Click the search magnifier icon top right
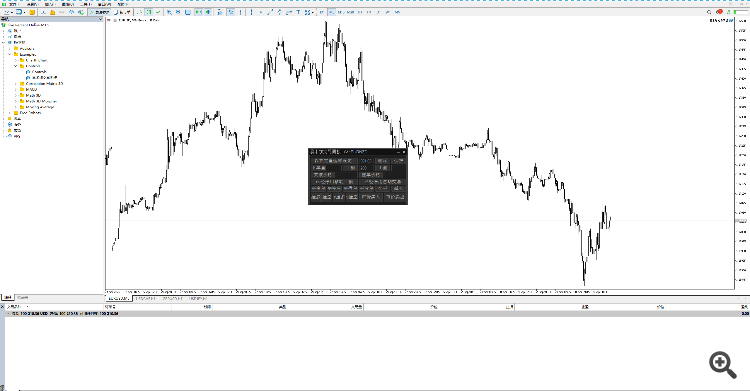 709,12
